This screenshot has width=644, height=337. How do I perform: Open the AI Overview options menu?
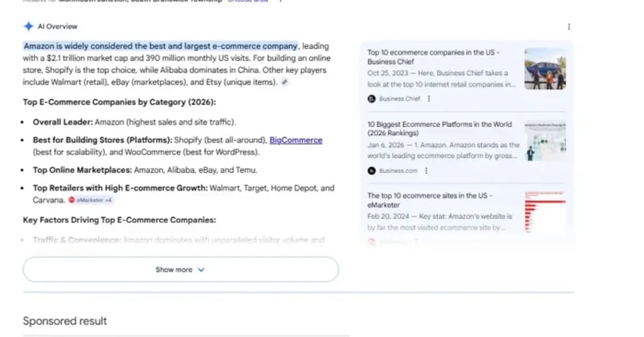click(569, 26)
